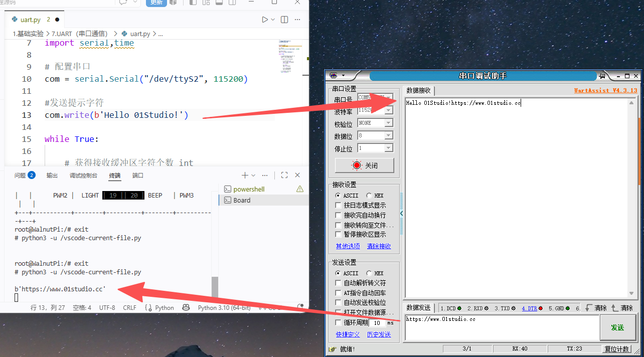Open the chat dropdown chevron in the title bar
Viewport: 644px width, 357px height.
coord(135,3)
